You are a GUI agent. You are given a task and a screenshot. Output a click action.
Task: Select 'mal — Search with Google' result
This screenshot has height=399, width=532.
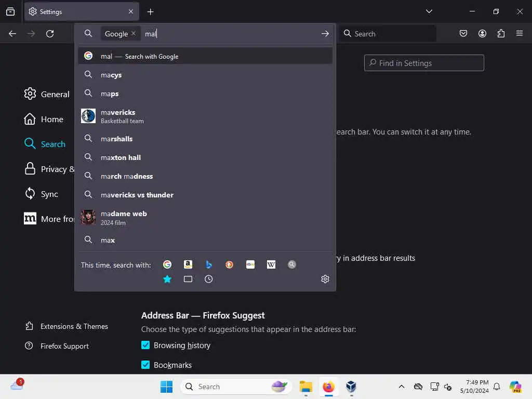205,56
